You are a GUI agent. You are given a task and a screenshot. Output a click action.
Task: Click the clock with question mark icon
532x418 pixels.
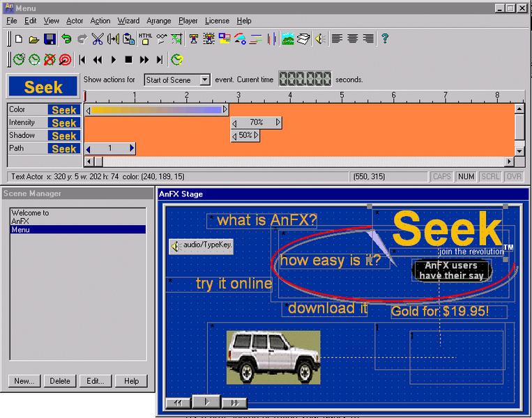pos(177,60)
